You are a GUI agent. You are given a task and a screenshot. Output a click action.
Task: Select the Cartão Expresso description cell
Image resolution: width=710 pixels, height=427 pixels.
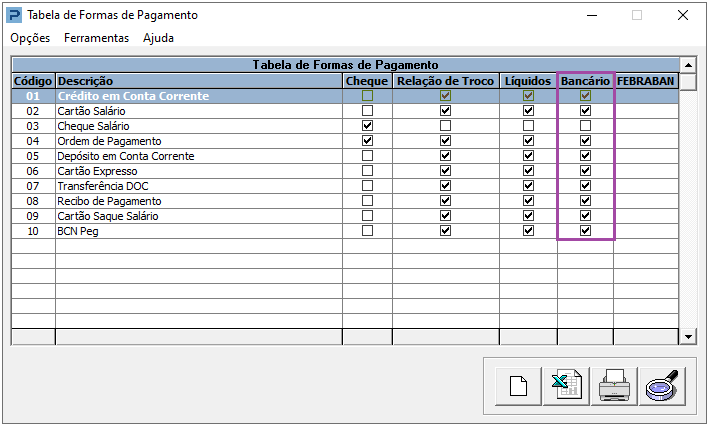[x=199, y=171]
